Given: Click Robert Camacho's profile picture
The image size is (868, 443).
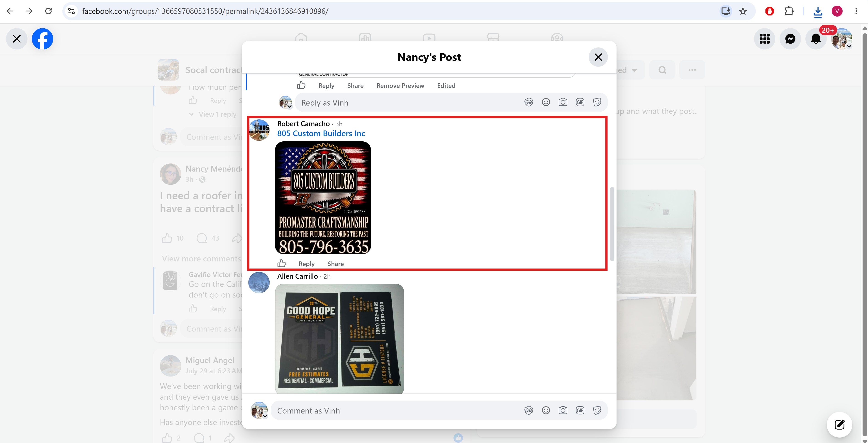Looking at the screenshot, I should click(x=259, y=130).
